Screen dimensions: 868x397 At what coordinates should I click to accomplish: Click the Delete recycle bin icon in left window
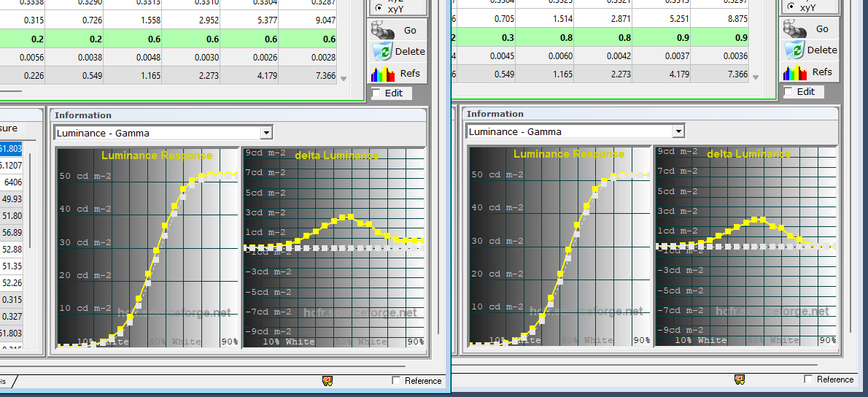[x=382, y=52]
